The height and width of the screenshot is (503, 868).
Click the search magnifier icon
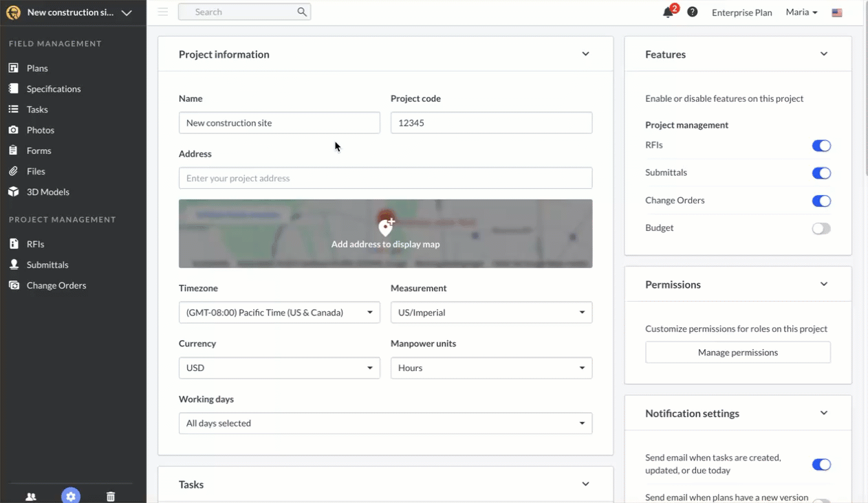pyautogui.click(x=302, y=12)
